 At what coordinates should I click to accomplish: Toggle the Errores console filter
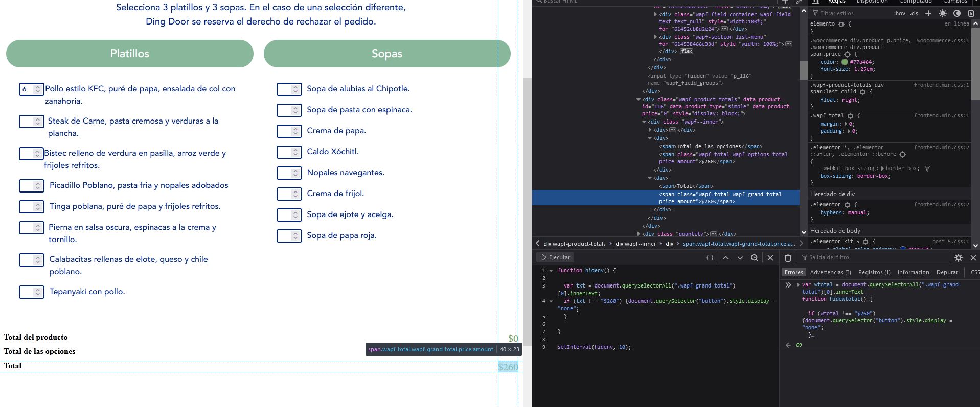[x=794, y=273]
